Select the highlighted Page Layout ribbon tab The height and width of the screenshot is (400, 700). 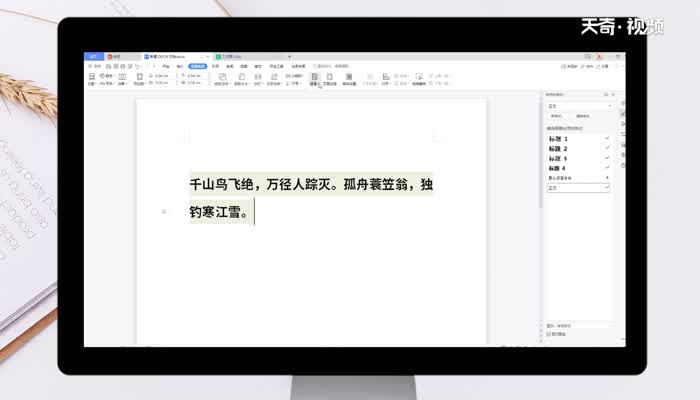198,66
